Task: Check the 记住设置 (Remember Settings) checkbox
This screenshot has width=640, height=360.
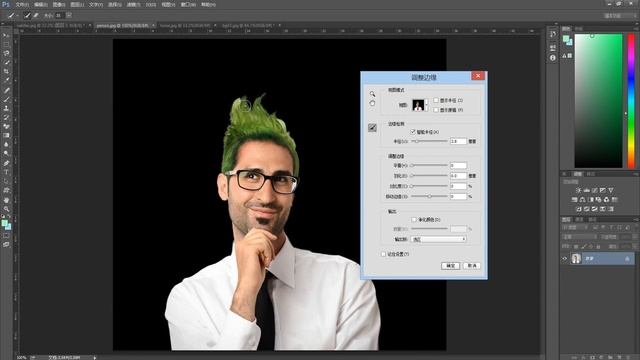Action: [383, 254]
